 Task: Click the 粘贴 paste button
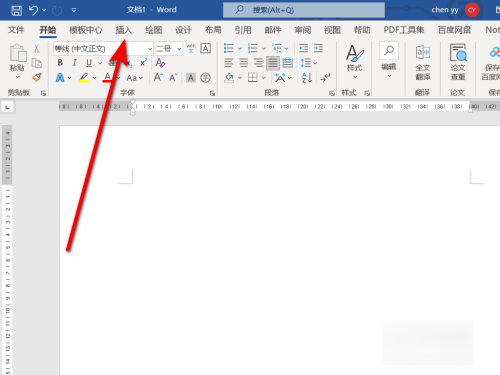(x=17, y=57)
